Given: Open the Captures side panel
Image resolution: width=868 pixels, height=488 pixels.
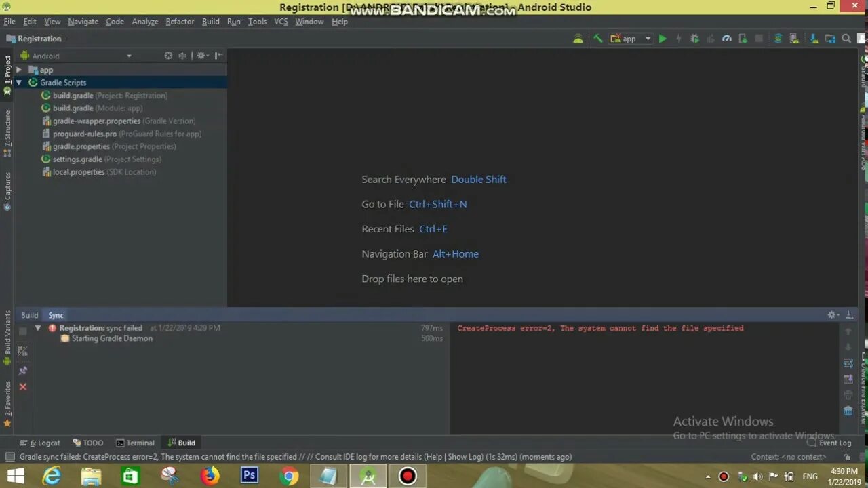Looking at the screenshot, I should click(7, 191).
